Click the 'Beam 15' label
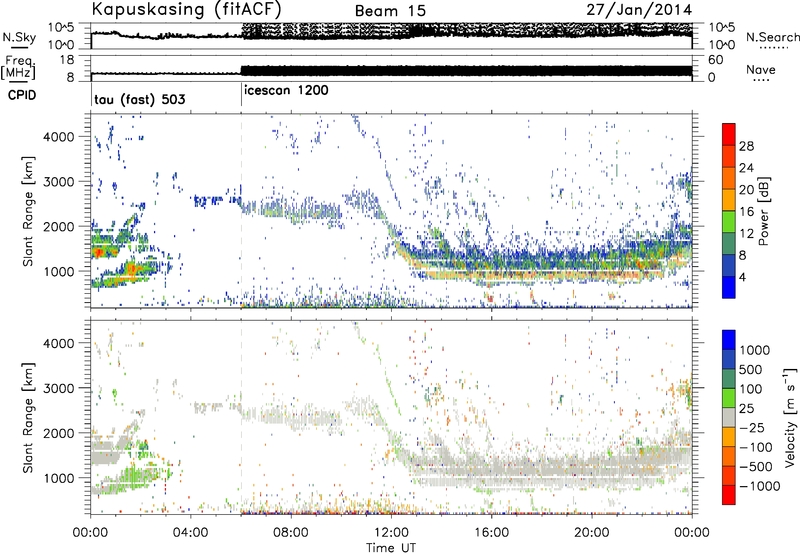The image size is (800, 554). pos(390,11)
